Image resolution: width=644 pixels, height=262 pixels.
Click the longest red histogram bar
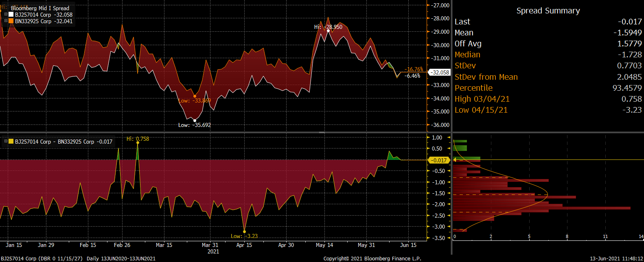(x=542, y=208)
